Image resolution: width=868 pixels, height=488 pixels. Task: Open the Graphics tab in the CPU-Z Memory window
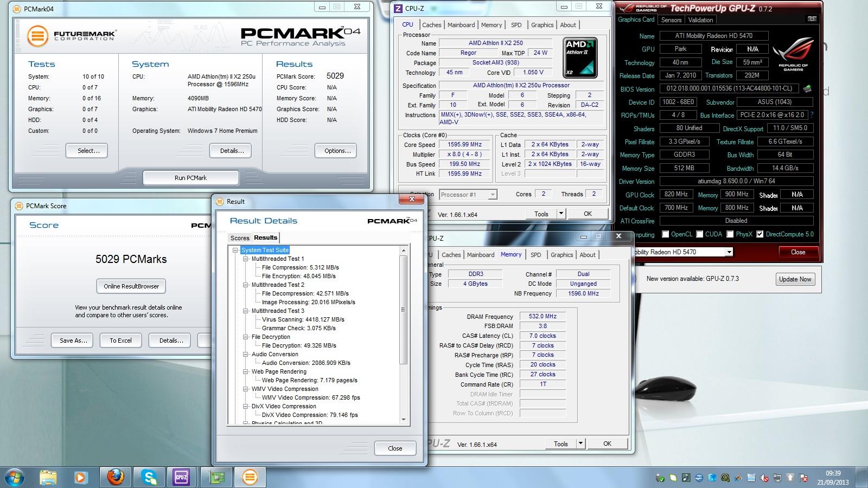click(x=561, y=255)
